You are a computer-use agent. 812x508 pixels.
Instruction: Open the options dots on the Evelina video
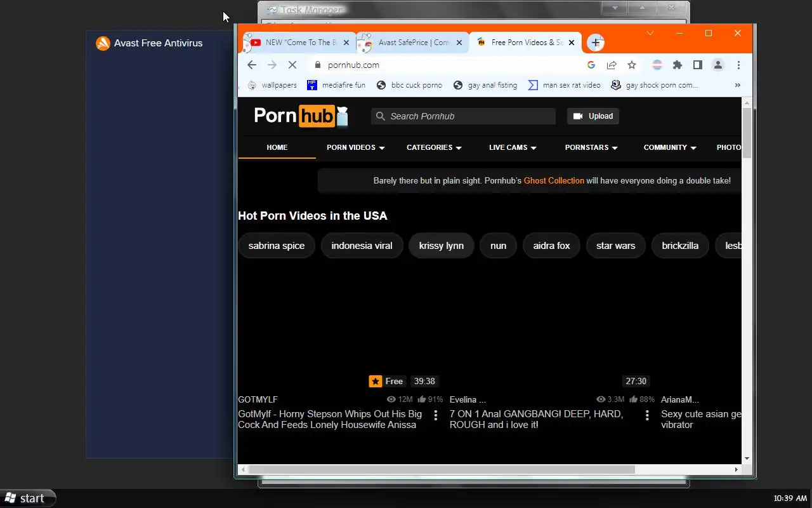tap(647, 415)
